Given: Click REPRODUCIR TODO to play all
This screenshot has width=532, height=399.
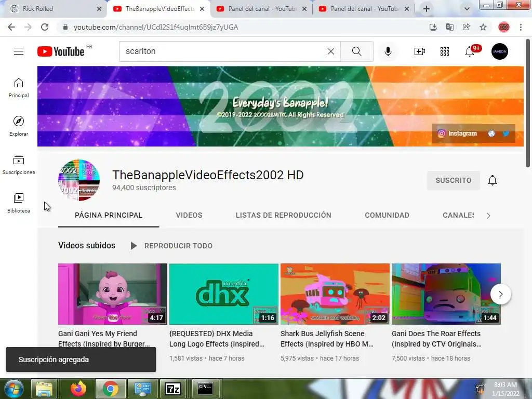Looking at the screenshot, I should (x=171, y=246).
